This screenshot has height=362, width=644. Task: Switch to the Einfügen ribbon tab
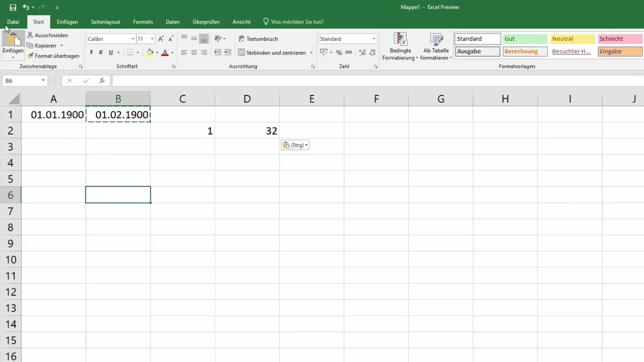click(x=67, y=22)
